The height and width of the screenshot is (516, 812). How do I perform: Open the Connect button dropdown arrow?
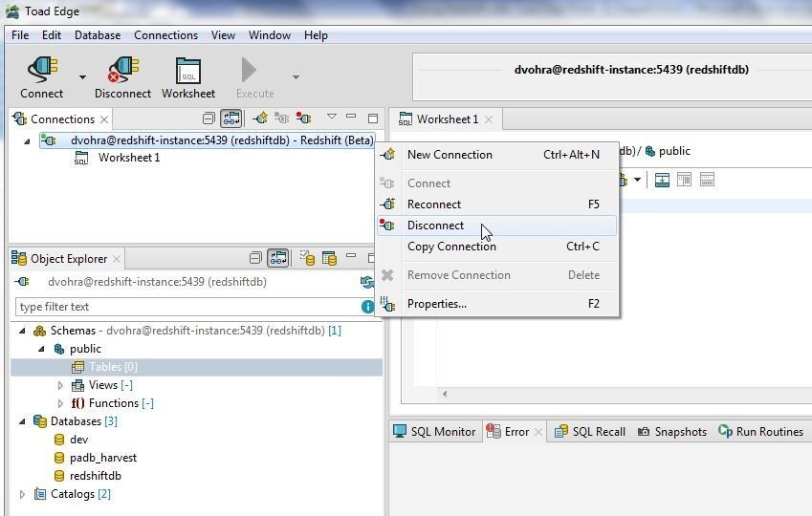[82, 77]
